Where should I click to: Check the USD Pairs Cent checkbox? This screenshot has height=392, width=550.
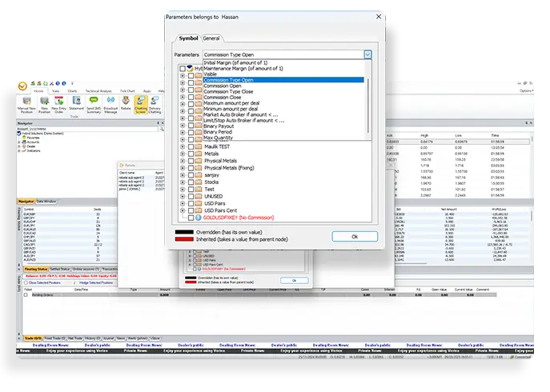pos(191,210)
